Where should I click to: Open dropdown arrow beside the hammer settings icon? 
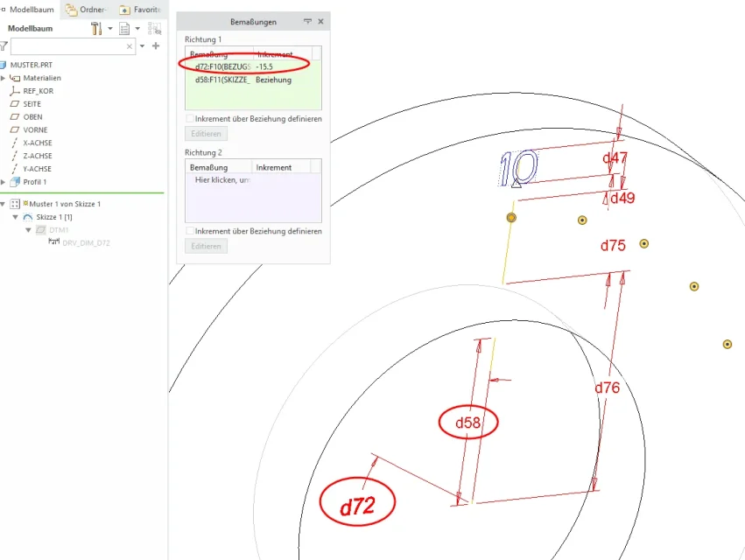(110, 29)
